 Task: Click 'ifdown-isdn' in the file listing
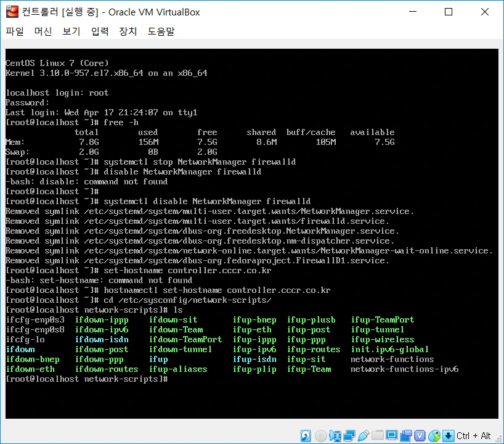(x=102, y=339)
